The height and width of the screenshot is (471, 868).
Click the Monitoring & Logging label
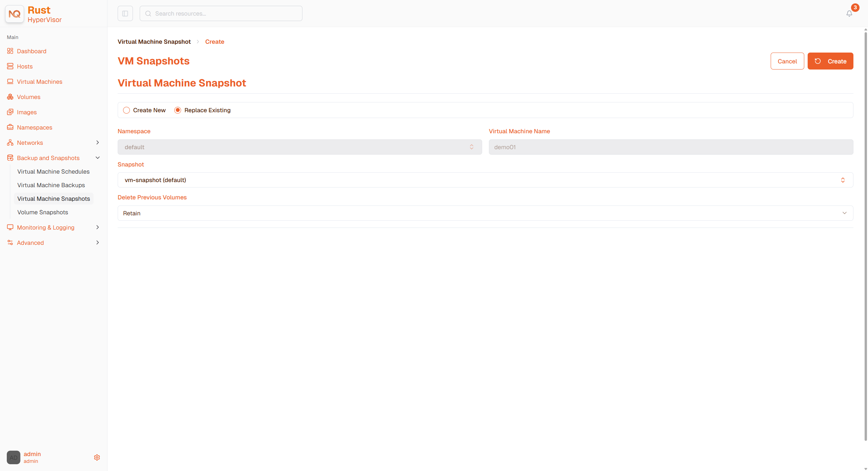[x=46, y=228]
